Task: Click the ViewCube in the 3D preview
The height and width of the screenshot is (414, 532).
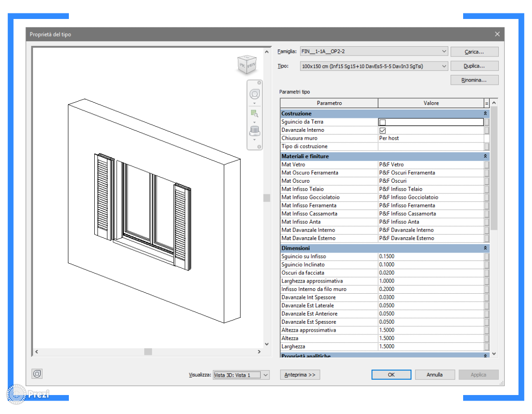Action: pyautogui.click(x=247, y=65)
